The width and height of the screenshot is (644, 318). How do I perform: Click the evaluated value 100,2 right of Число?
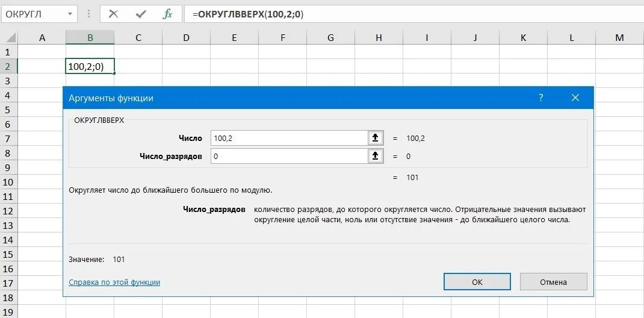[x=416, y=139]
